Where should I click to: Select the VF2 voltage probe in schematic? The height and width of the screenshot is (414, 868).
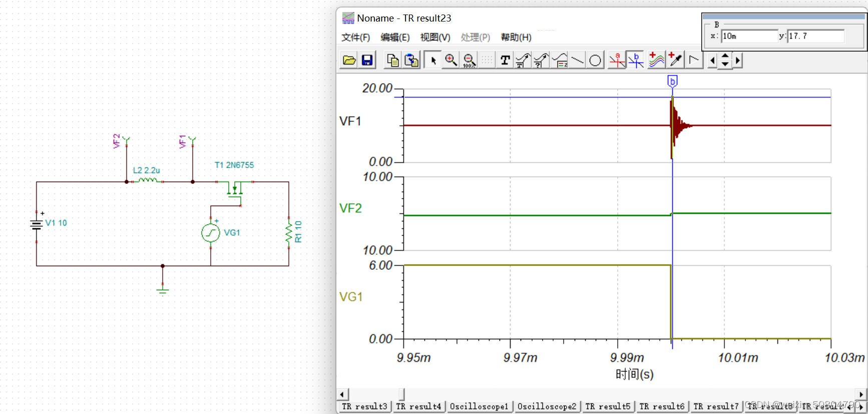pos(126,141)
